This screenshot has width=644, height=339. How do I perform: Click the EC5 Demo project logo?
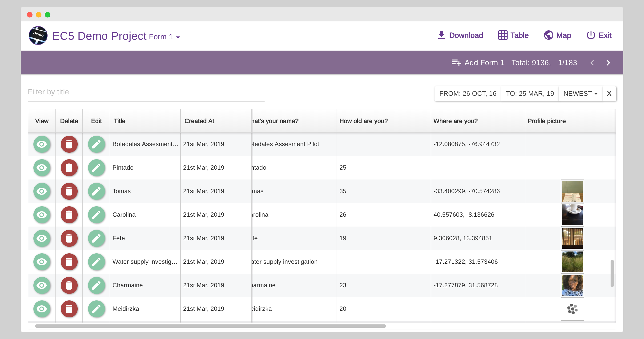pyautogui.click(x=38, y=36)
